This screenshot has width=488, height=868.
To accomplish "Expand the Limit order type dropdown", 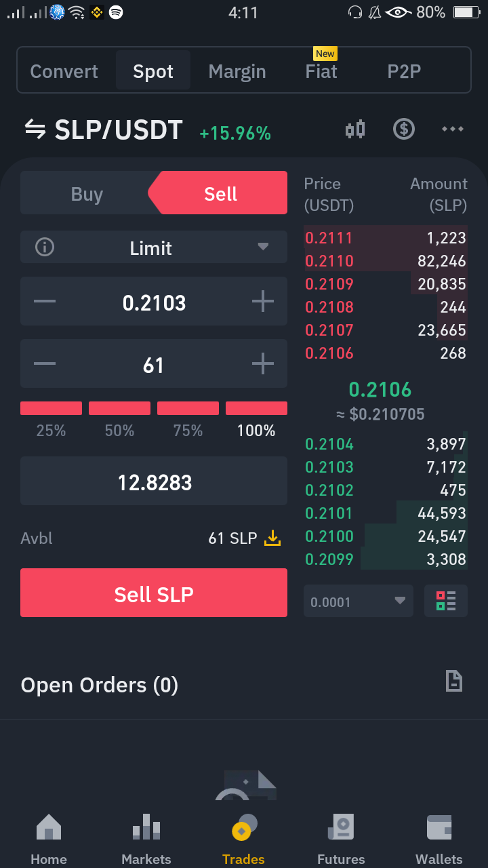I will coord(154,248).
